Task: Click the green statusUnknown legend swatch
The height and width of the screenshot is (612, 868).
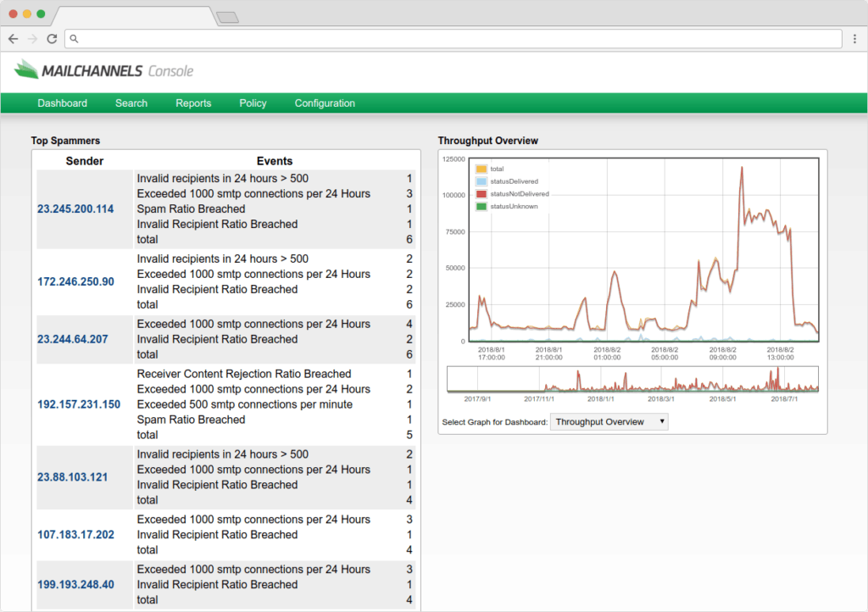Action: tap(481, 206)
